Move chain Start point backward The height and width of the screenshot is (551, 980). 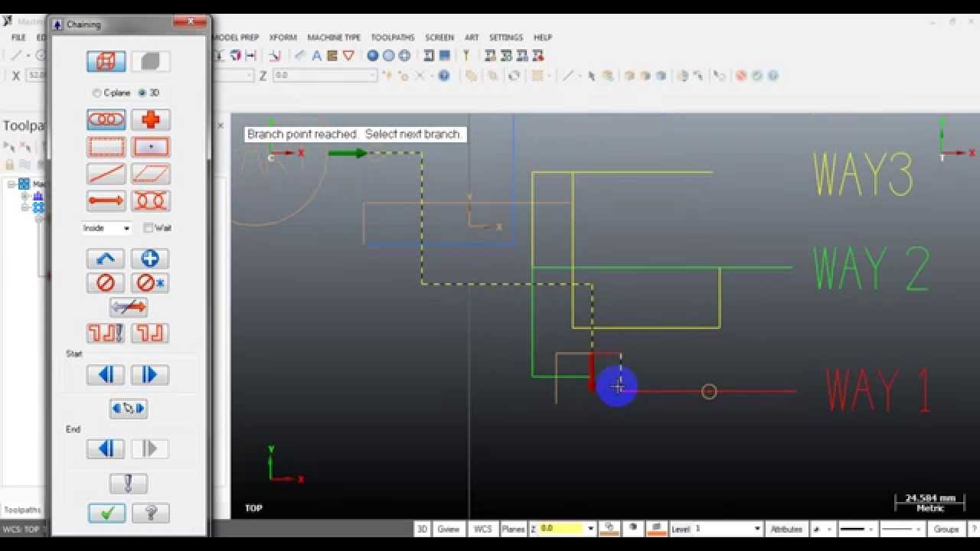pos(106,375)
